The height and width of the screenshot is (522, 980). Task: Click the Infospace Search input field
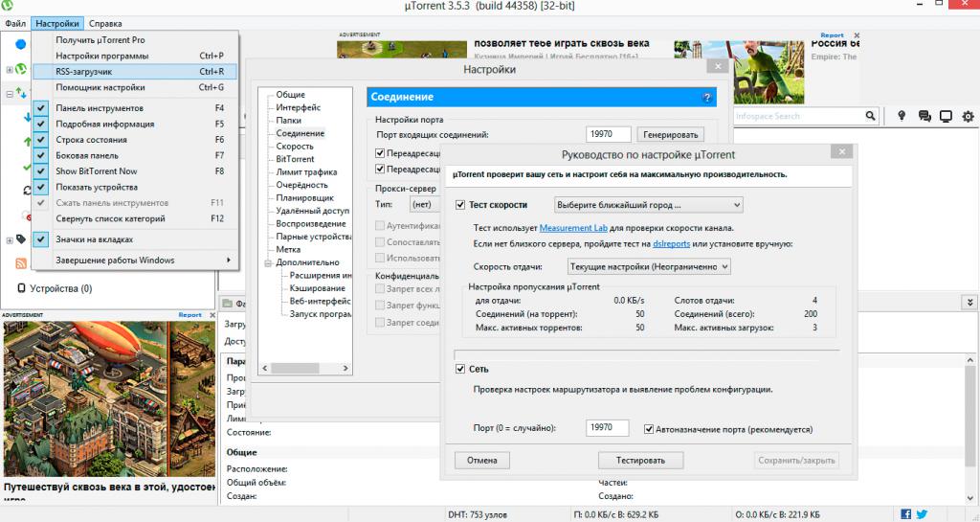click(x=798, y=116)
